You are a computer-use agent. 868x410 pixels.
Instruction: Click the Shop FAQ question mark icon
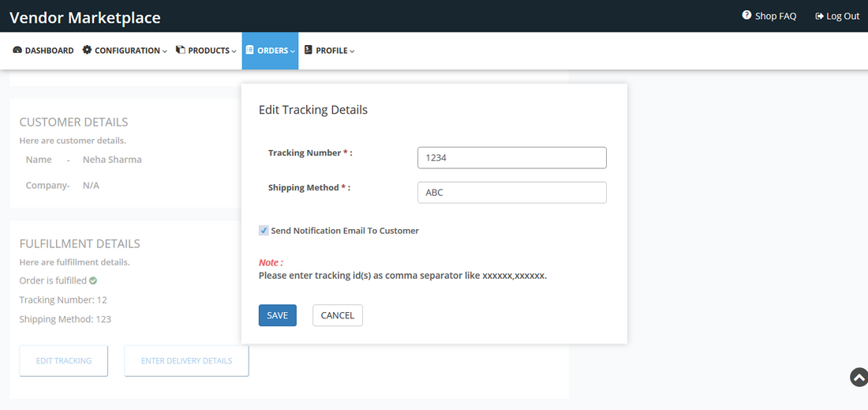pyautogui.click(x=746, y=16)
